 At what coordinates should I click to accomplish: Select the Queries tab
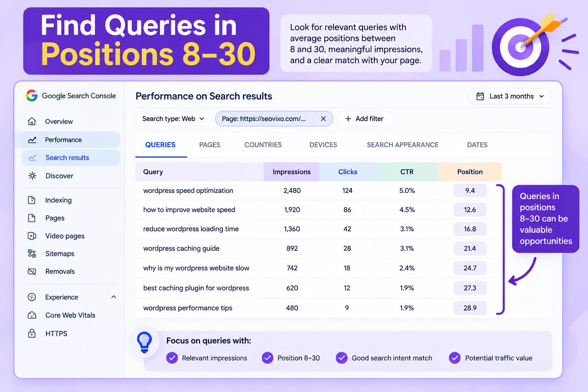(x=160, y=145)
